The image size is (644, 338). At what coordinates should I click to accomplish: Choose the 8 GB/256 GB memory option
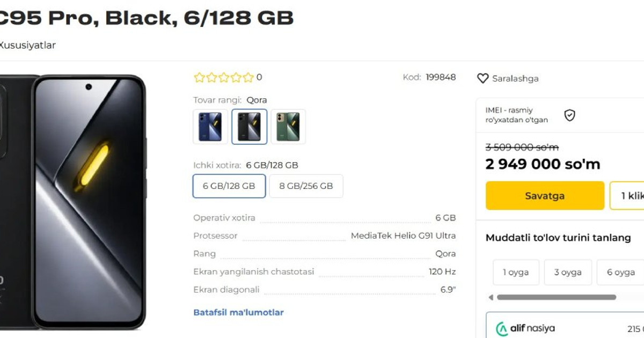(306, 186)
